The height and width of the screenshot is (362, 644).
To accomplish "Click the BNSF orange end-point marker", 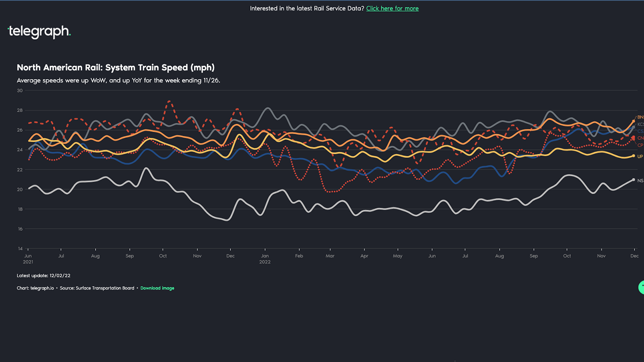I will pos(633,121).
